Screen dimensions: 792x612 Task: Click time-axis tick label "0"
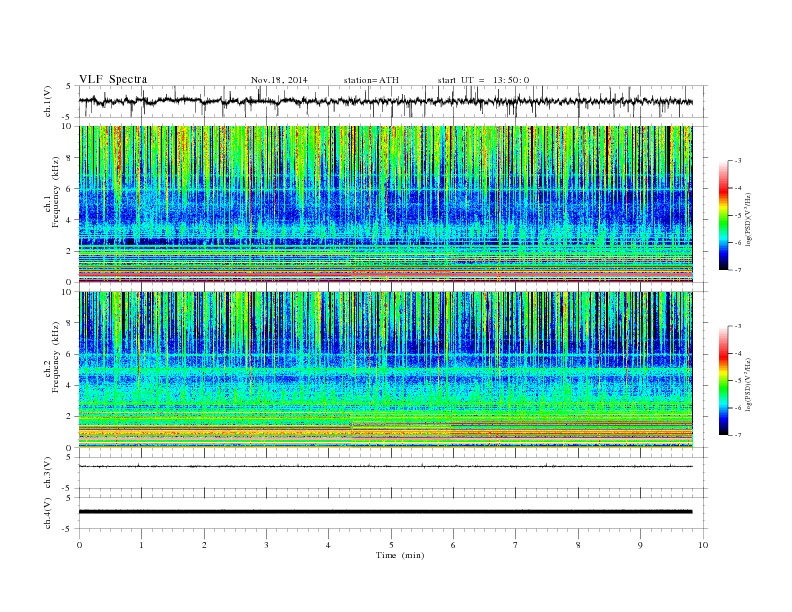click(x=79, y=545)
